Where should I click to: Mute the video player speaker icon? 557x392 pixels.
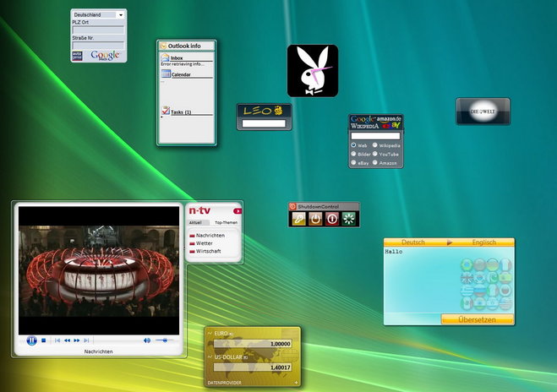pyautogui.click(x=147, y=340)
